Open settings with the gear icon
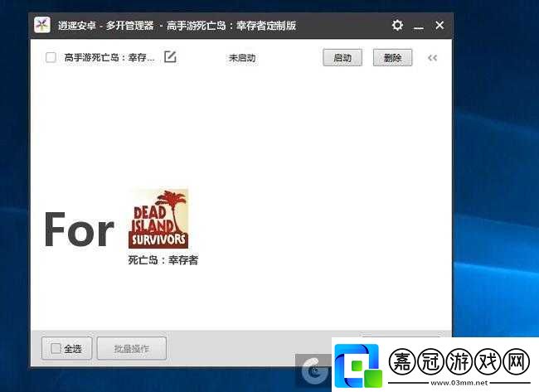The image size is (539, 392). coord(397,26)
